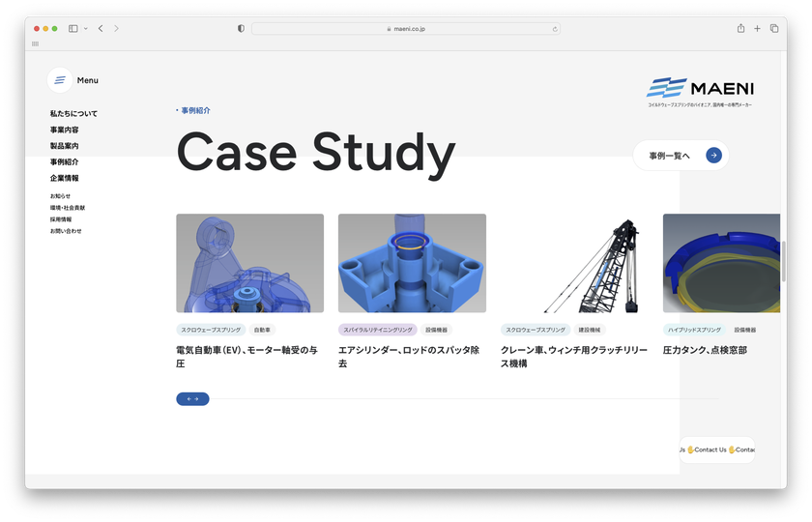This screenshot has width=812, height=522.
Task: Click the carousel arrow slider control
Action: coord(192,398)
